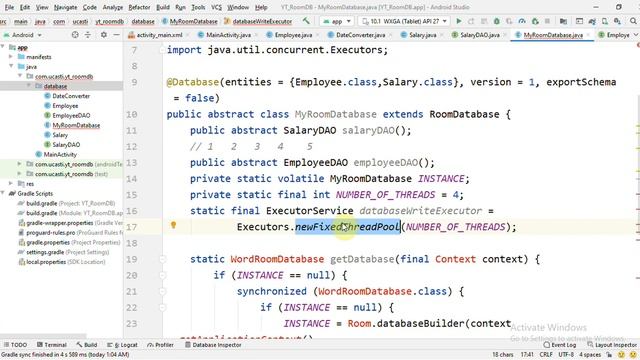Open the 10.1 WXGA (Tablet) API 27 device dropdown

coord(404,21)
